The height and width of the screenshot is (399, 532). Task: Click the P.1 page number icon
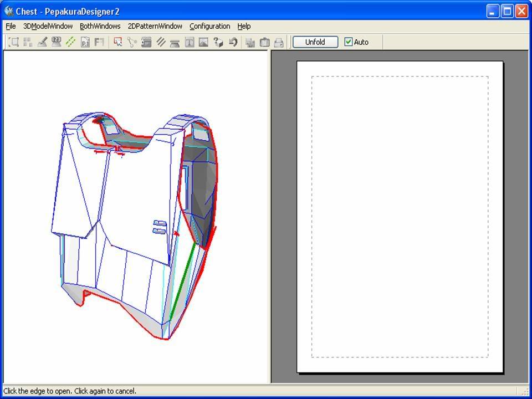[85, 42]
